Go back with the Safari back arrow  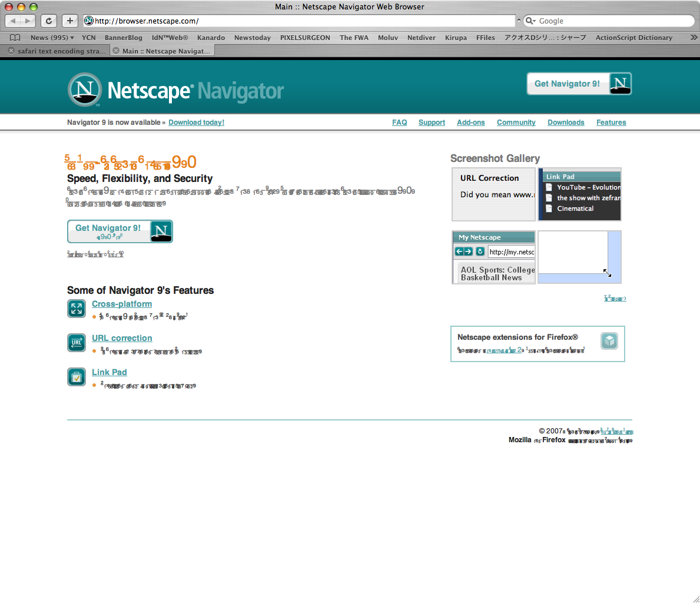coord(12,21)
